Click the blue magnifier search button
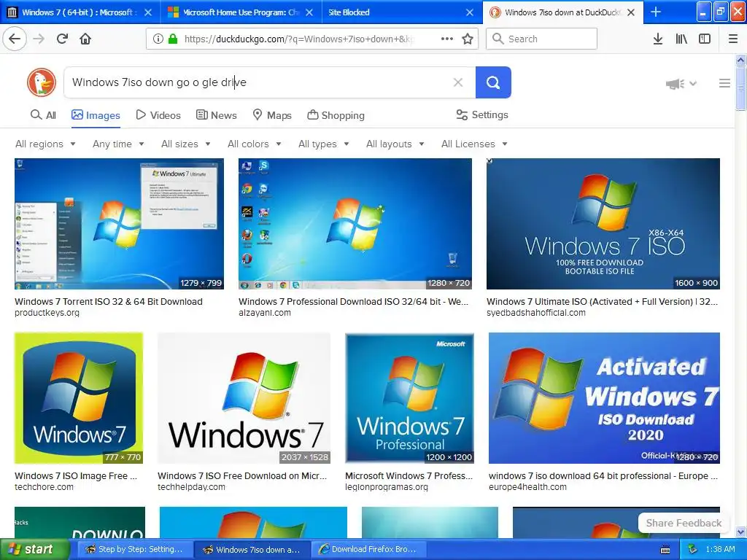747x560 pixels. click(x=493, y=82)
